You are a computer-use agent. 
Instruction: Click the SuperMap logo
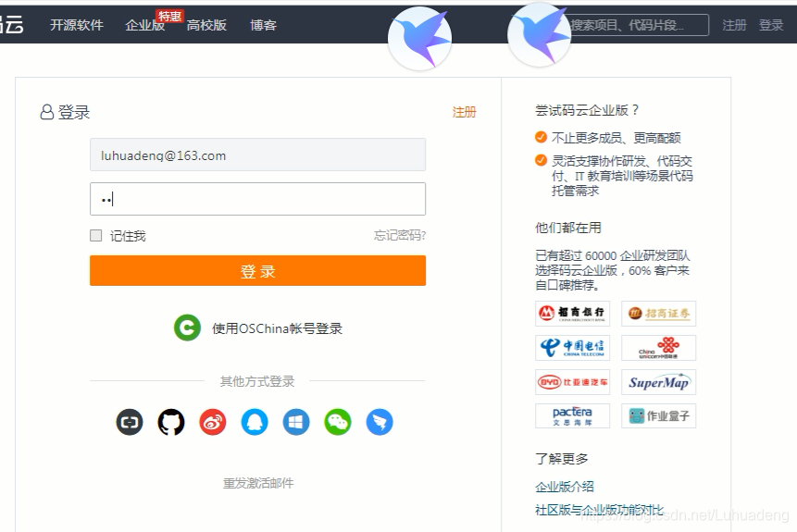[658, 382]
